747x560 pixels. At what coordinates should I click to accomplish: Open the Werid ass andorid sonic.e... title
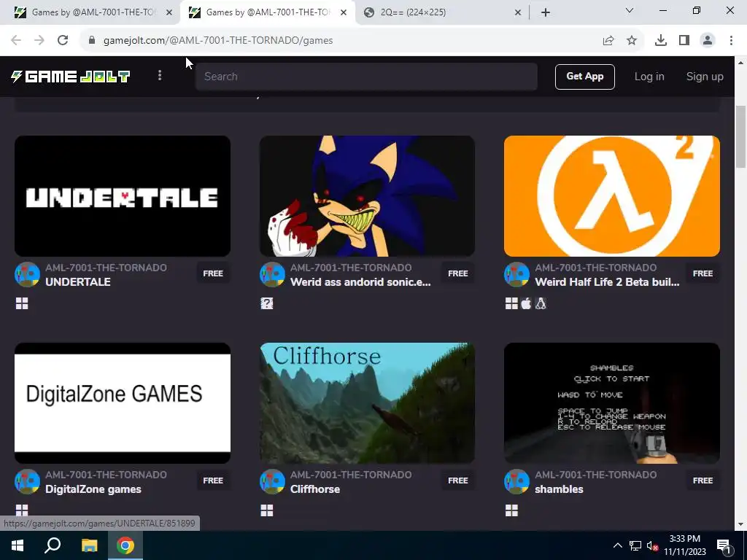[360, 282]
